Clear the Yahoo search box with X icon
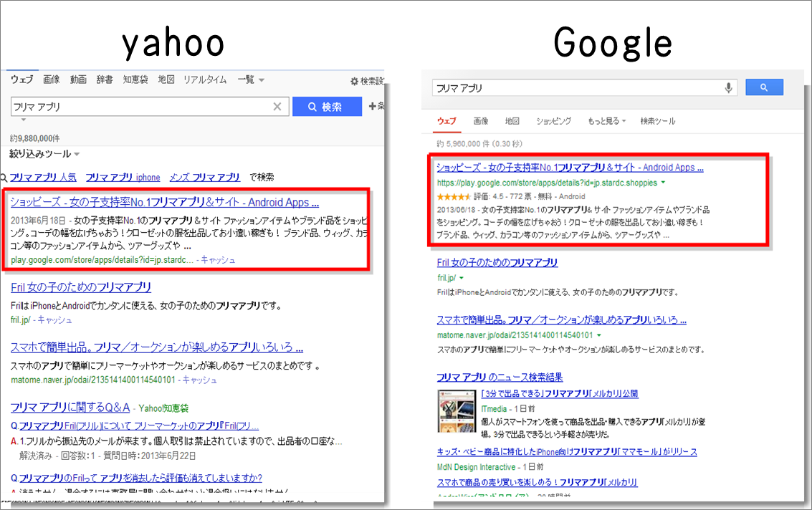 [277, 107]
